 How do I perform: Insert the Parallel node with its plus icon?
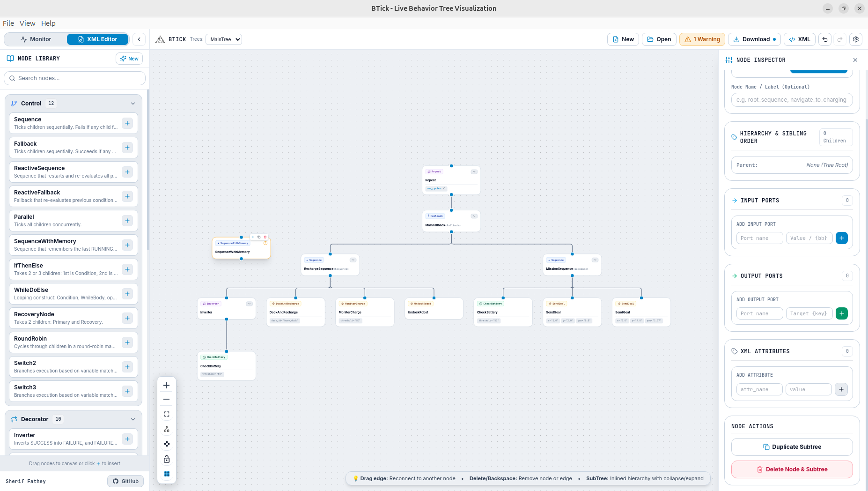coord(127,221)
